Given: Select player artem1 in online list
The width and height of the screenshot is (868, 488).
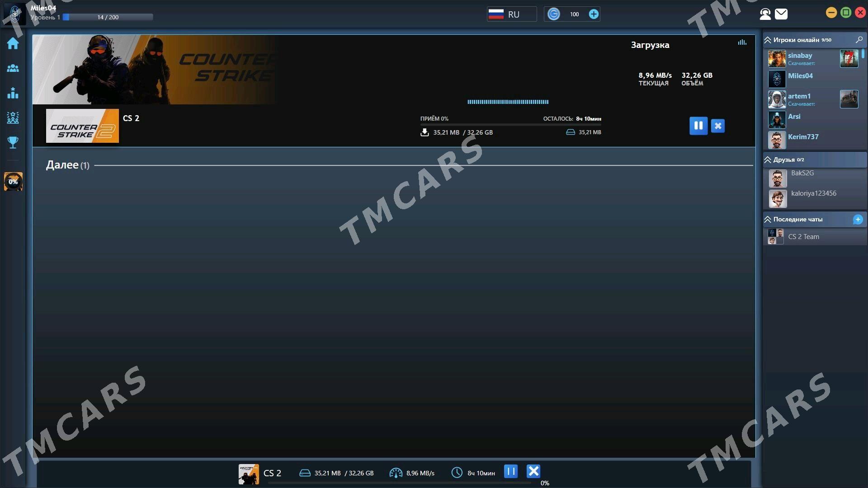Looking at the screenshot, I should [799, 96].
